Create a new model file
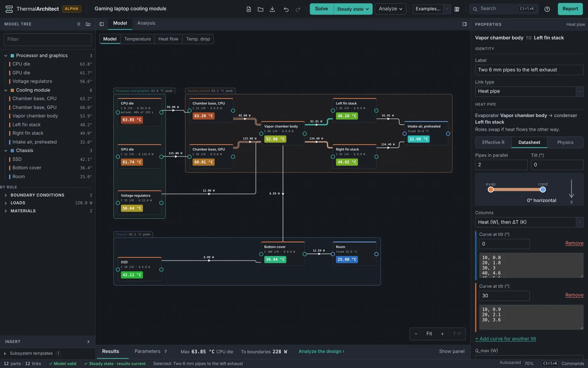 click(x=249, y=9)
